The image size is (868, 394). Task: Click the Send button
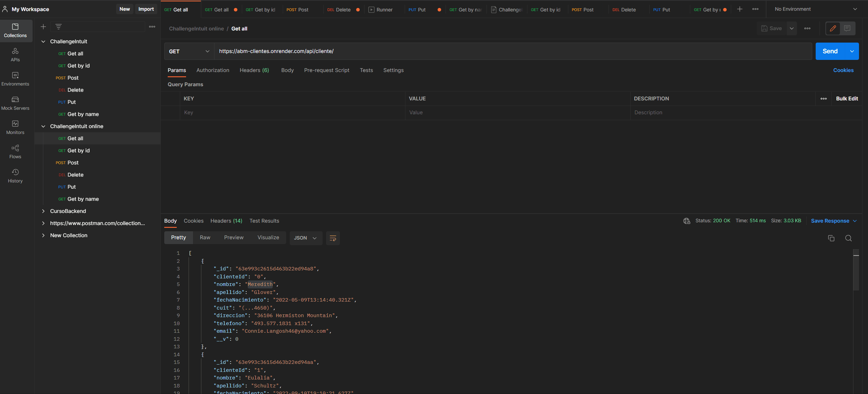click(x=830, y=51)
